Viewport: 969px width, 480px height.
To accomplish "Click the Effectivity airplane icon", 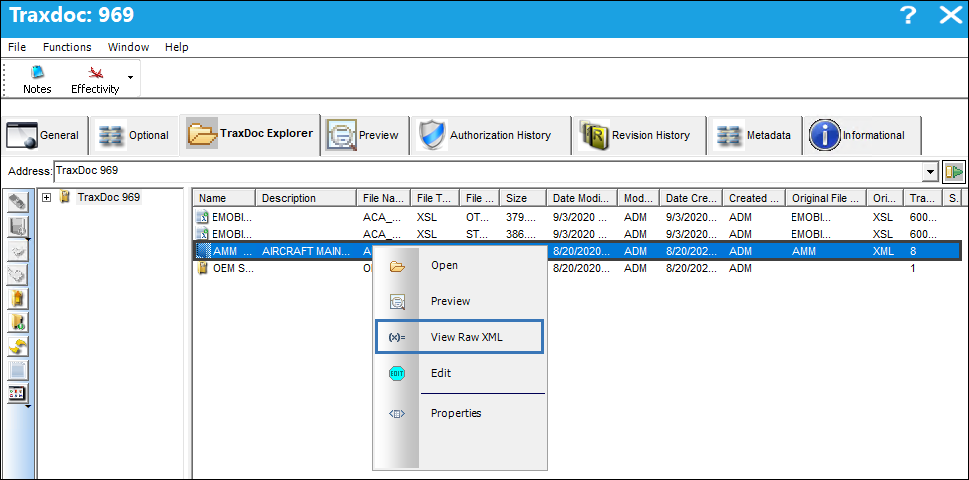I will [95, 73].
